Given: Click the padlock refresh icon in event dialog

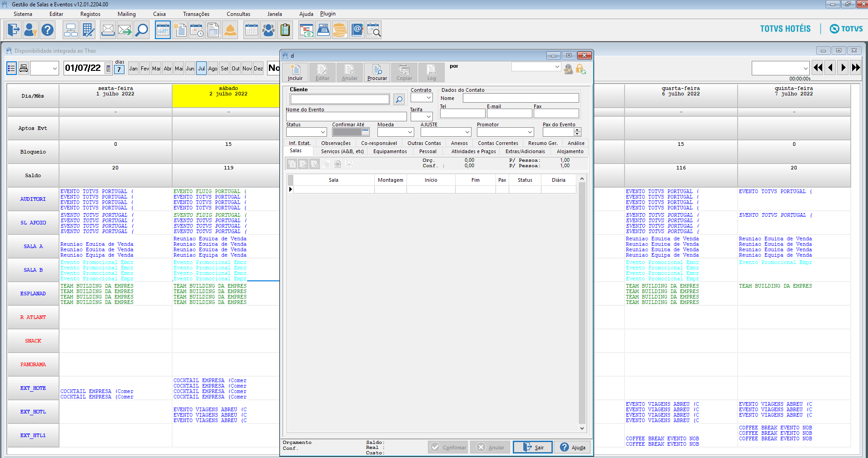Looking at the screenshot, I should (x=580, y=69).
